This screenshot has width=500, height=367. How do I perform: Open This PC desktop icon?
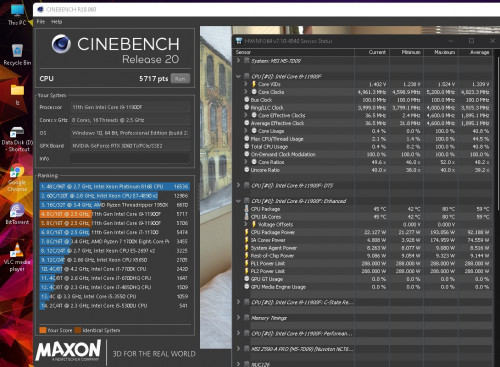17,15
